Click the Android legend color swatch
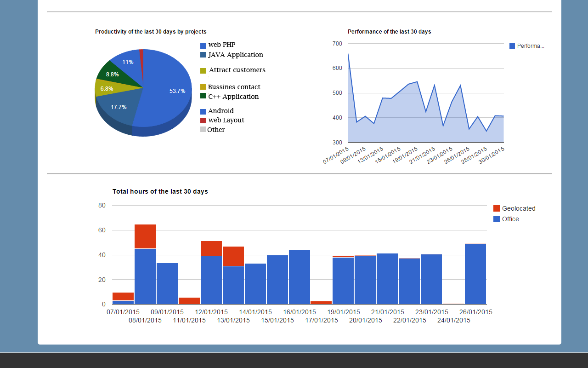This screenshot has height=368, width=588. 203,111
